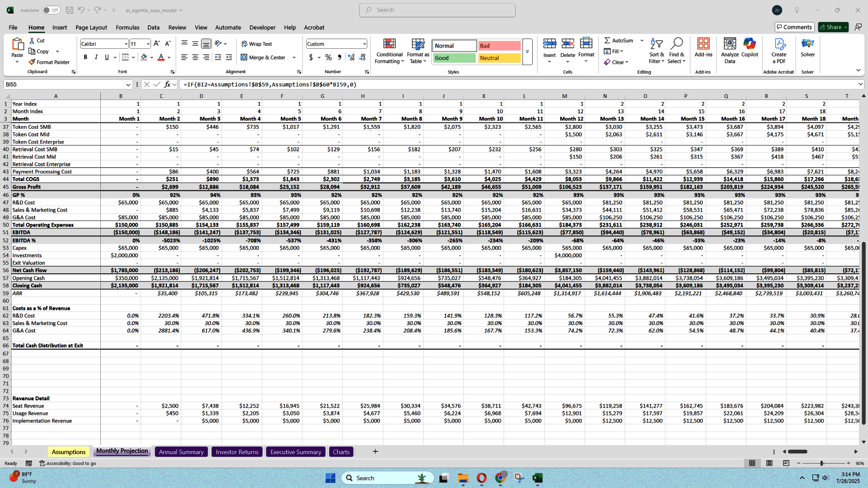Click the Accounting Number Format dollar icon
This screenshot has height=488, width=868.
(x=311, y=57)
